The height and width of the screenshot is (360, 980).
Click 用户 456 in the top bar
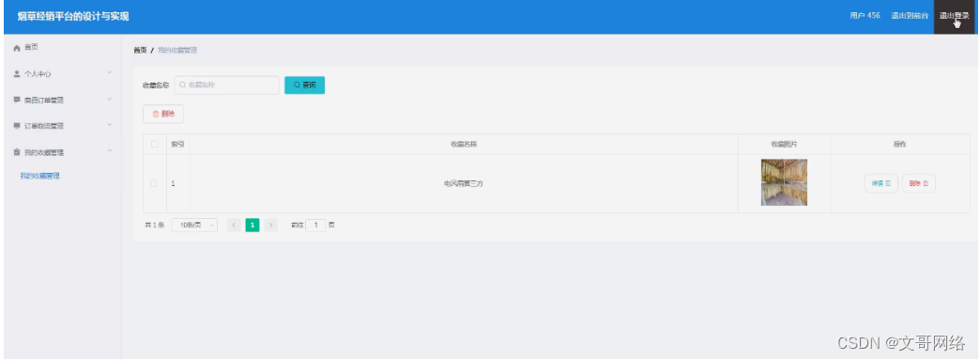pyautogui.click(x=865, y=16)
